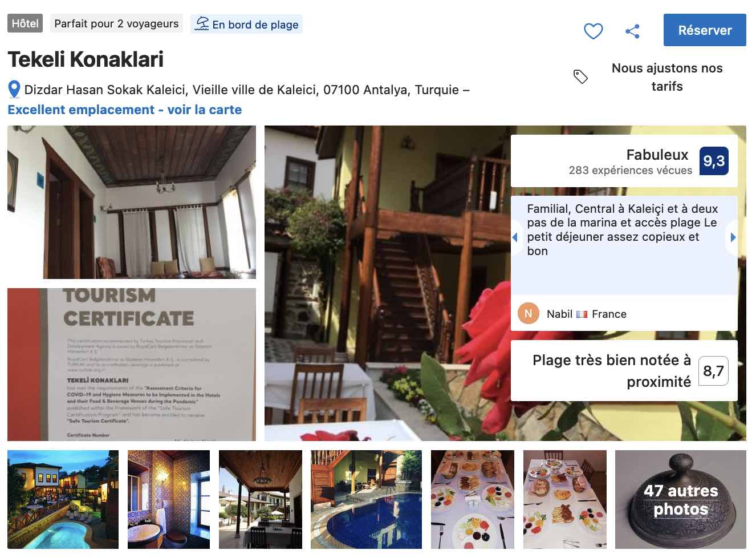Save hotel with the heart icon
The image size is (756, 558).
tap(594, 31)
